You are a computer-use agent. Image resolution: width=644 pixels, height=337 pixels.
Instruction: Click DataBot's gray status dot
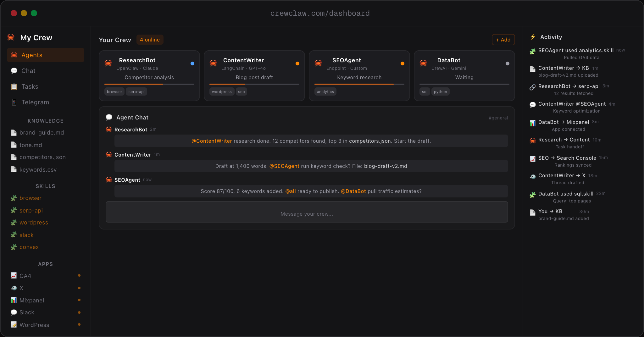coord(508,64)
